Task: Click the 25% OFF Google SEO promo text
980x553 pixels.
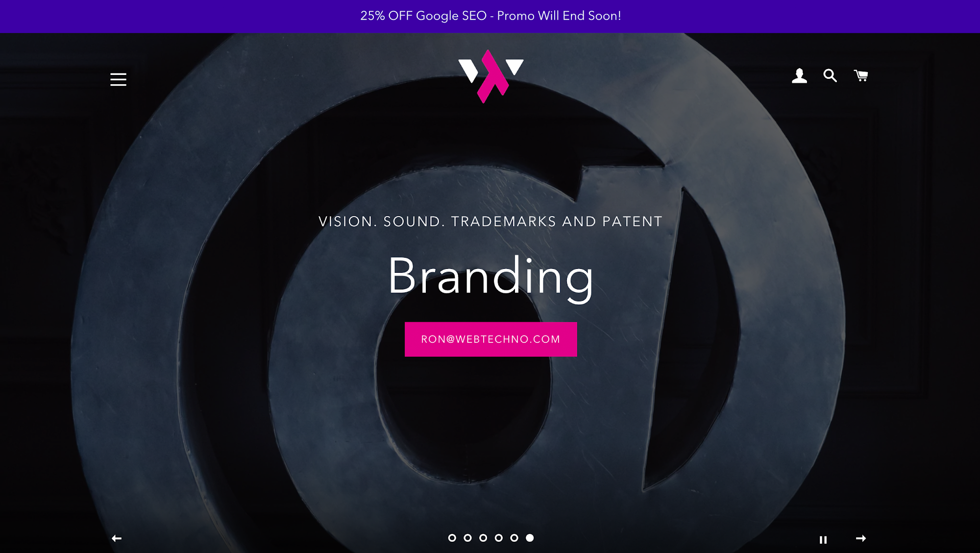Action: [490, 16]
